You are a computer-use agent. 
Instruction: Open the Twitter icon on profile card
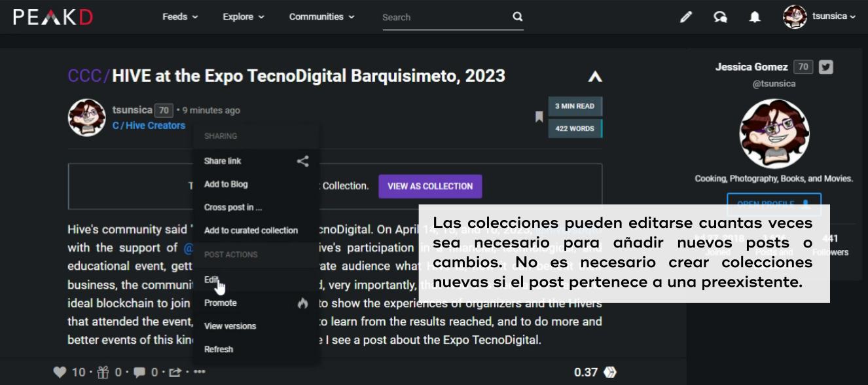pyautogui.click(x=825, y=67)
